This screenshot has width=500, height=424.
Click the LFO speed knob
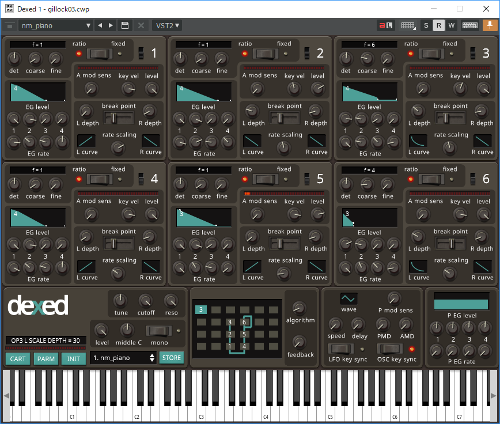pyautogui.click(x=335, y=324)
